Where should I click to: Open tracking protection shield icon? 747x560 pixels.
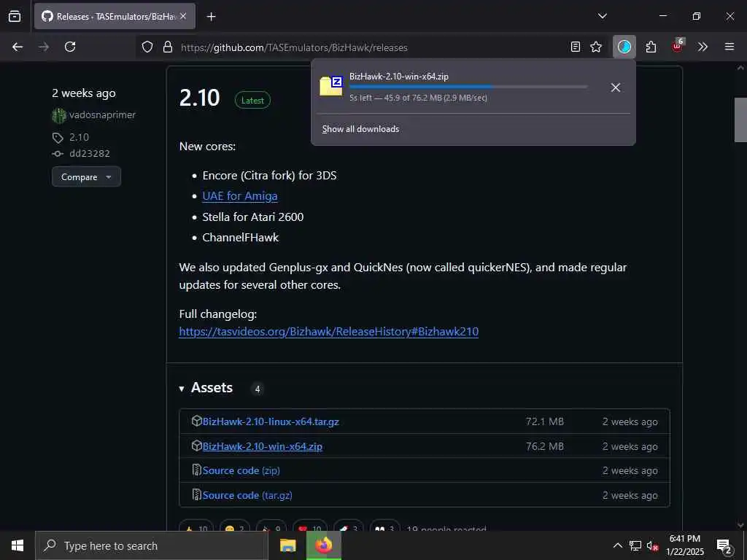click(147, 47)
